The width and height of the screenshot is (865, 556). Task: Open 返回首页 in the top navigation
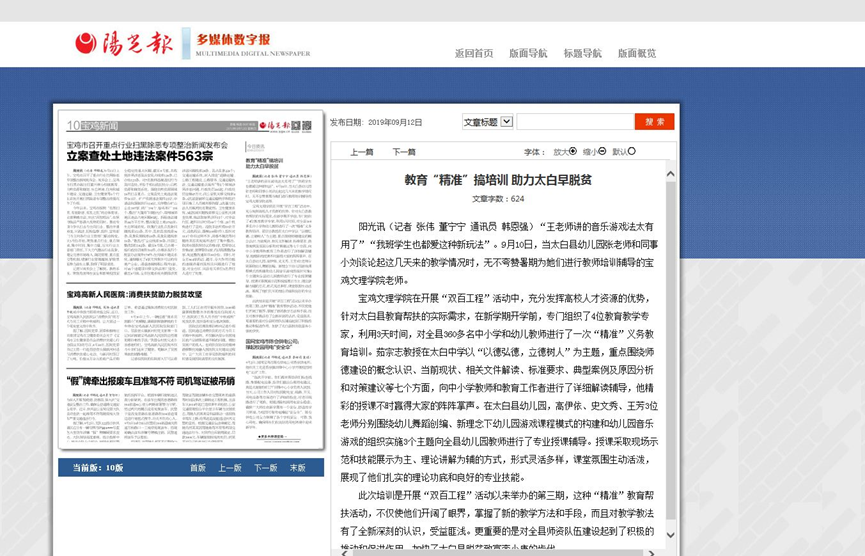pos(473,54)
